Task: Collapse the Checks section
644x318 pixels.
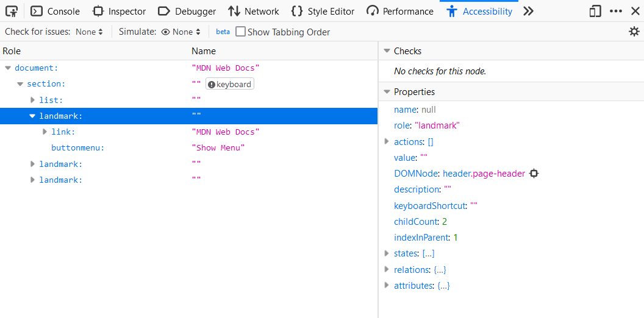Action: tap(387, 51)
